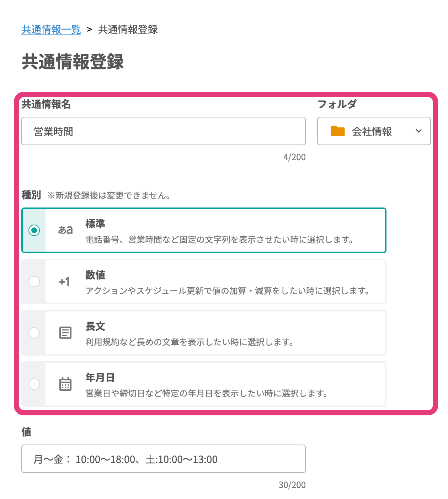Choose the 長文 type option title
The image size is (448, 499).
point(95,326)
